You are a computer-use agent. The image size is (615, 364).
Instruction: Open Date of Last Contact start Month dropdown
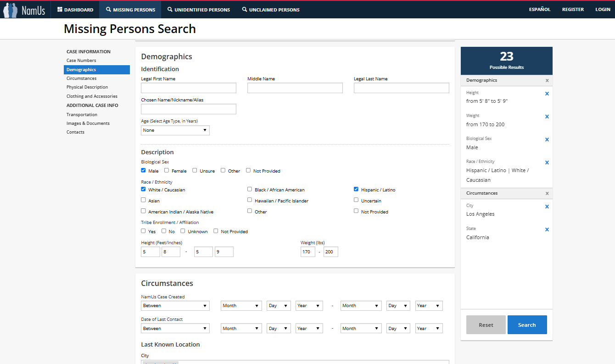point(241,329)
